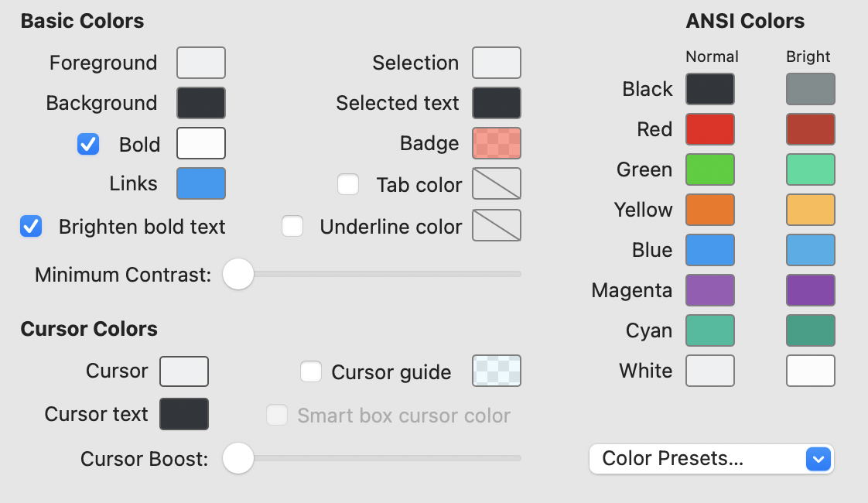This screenshot has width=868, height=503.
Task: Disable the Bold color checkbox
Action: tap(88, 144)
